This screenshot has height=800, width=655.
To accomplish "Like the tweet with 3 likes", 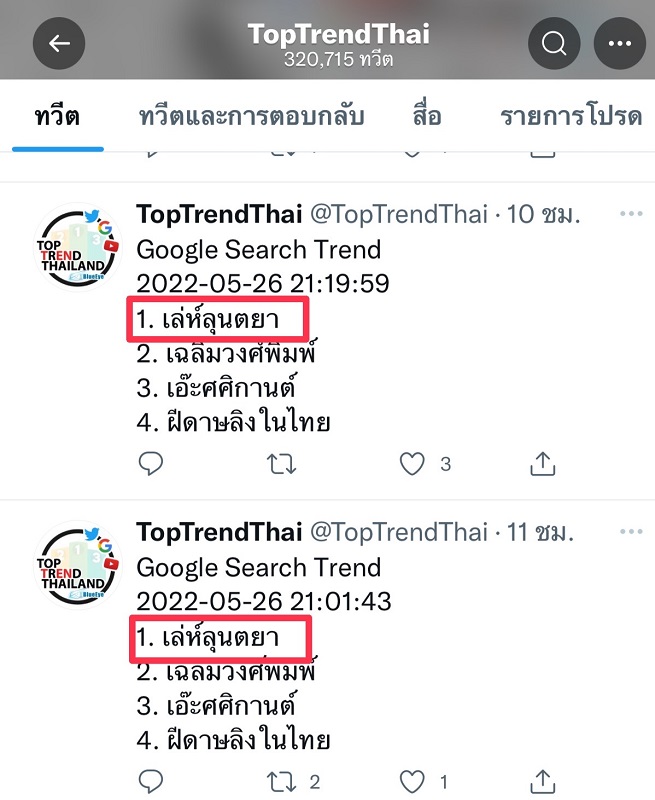I will (x=412, y=463).
